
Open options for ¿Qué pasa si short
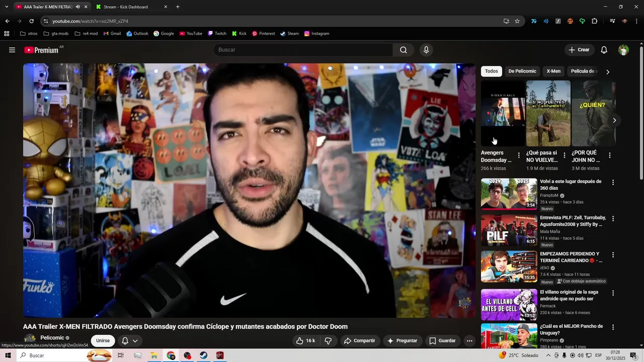coord(564,155)
